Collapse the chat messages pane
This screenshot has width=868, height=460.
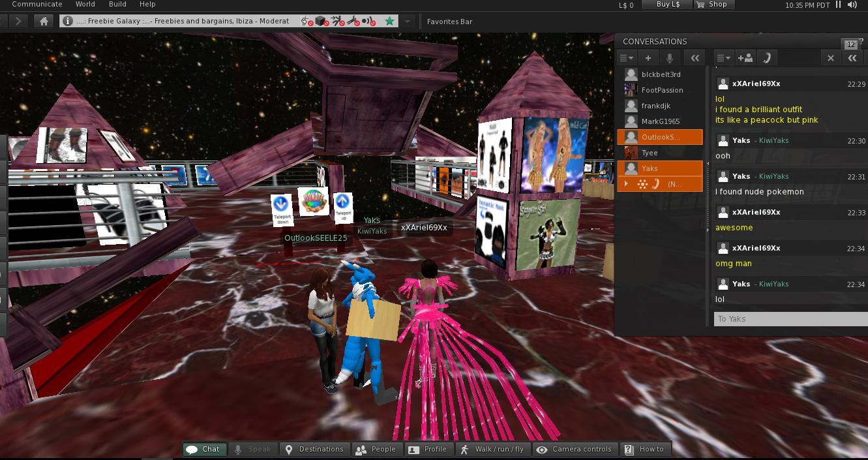852,58
